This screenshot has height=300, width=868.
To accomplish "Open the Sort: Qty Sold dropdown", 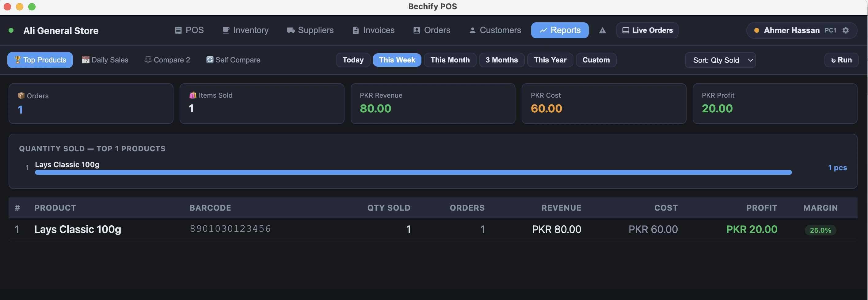I will (720, 60).
